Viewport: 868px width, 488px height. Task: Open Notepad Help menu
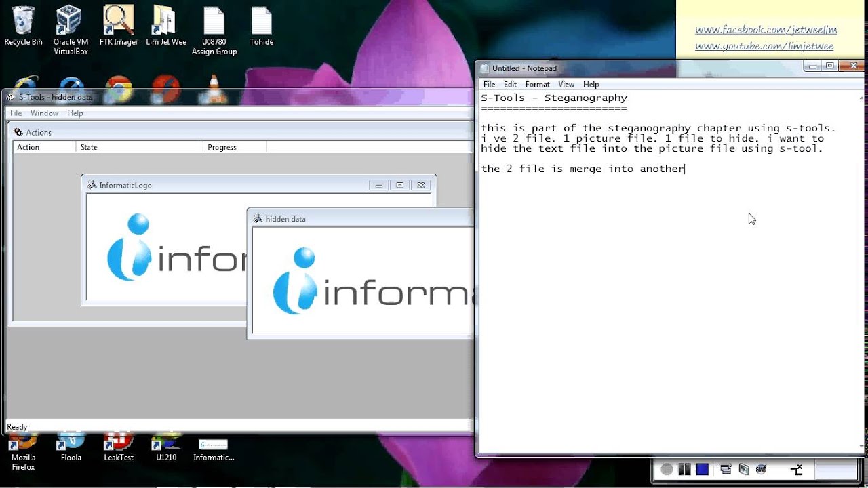[x=591, y=84]
